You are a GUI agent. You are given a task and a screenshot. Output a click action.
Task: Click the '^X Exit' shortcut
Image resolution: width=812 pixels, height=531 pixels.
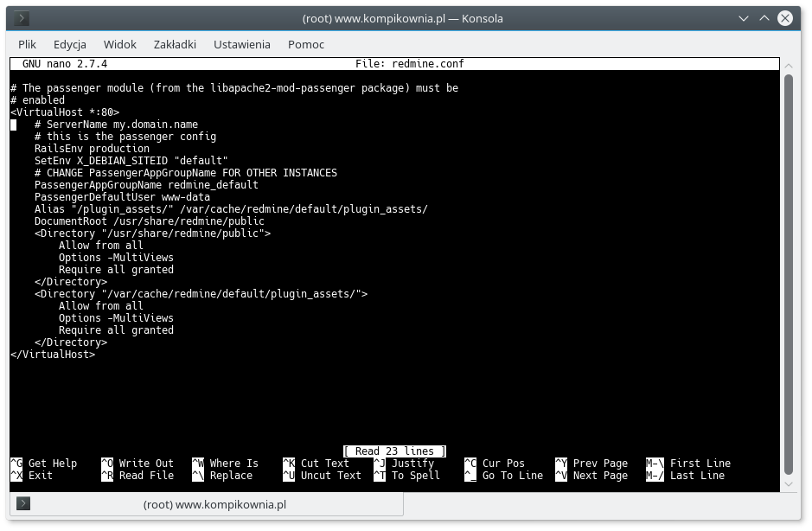coord(32,475)
